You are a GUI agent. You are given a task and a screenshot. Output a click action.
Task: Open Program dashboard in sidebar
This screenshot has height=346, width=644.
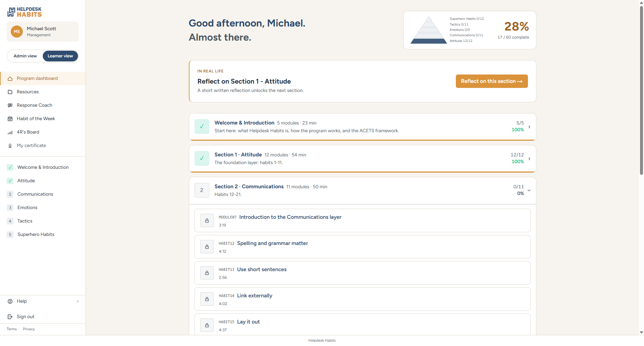pos(43,79)
